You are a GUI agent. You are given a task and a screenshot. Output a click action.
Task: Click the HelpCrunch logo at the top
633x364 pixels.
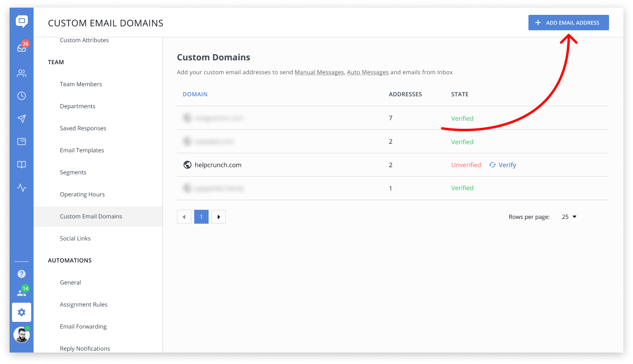coord(22,22)
